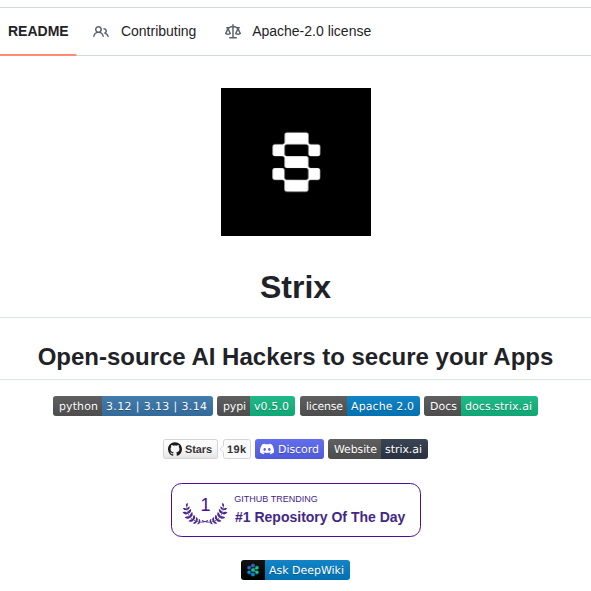
Task: Click the laurel wreath number 1 icon
Action: (x=205, y=510)
